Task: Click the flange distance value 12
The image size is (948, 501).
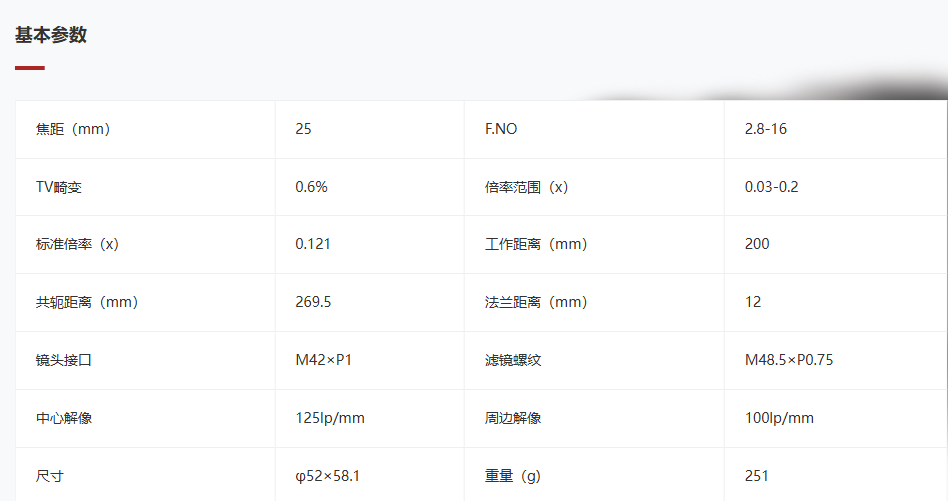Action: pos(753,302)
